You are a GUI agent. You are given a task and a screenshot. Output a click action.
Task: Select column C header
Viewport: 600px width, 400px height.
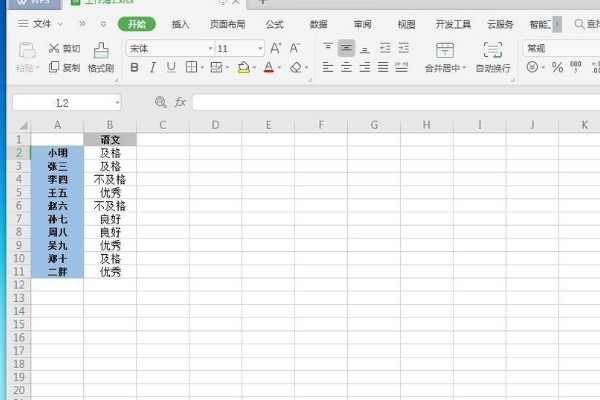coord(163,125)
